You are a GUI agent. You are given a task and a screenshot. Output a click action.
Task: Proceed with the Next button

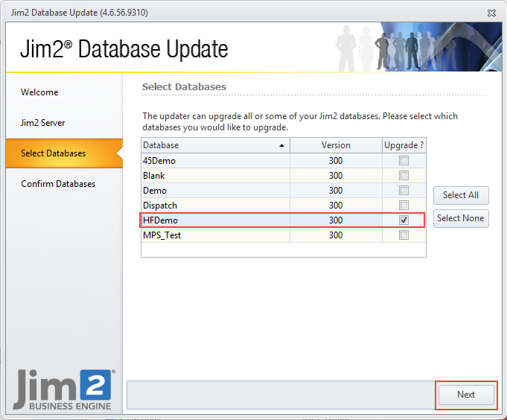[466, 395]
